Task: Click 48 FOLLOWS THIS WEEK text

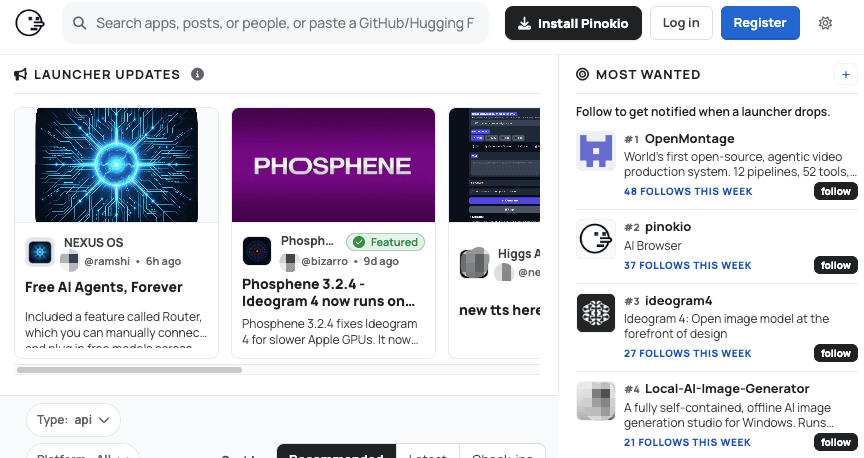Action: pyautogui.click(x=688, y=191)
